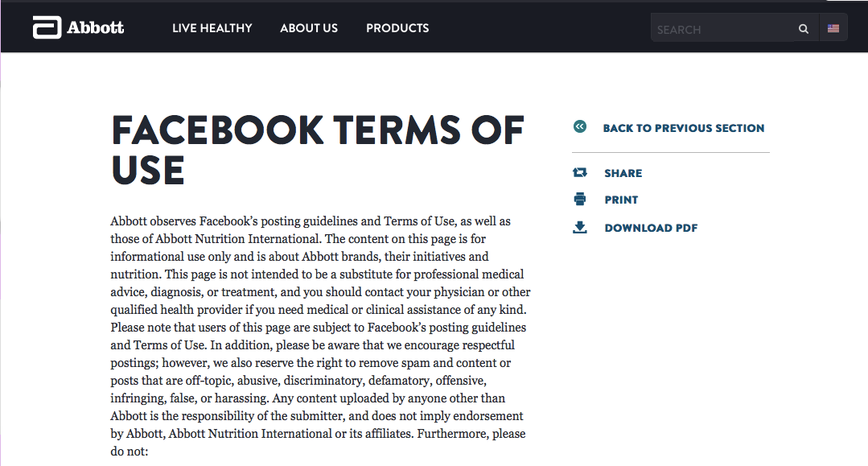The image size is (868, 466).
Task: Select the Share text link
Action: [623, 173]
